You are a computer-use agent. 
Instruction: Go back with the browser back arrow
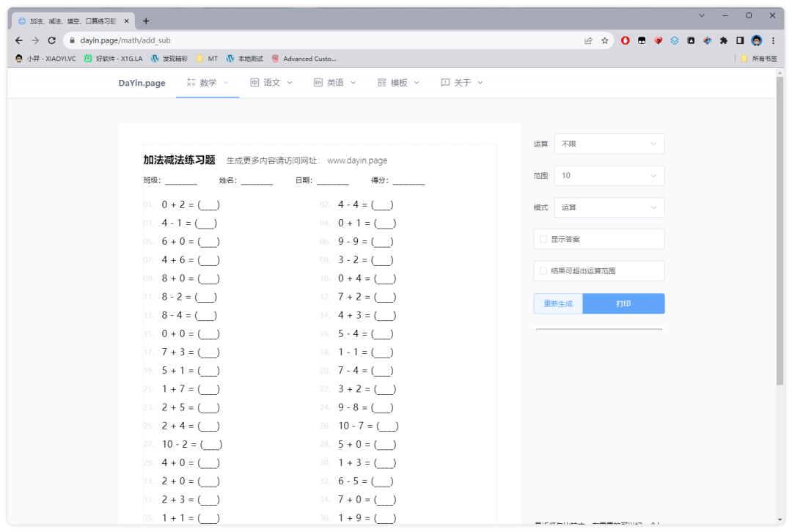pos(19,40)
